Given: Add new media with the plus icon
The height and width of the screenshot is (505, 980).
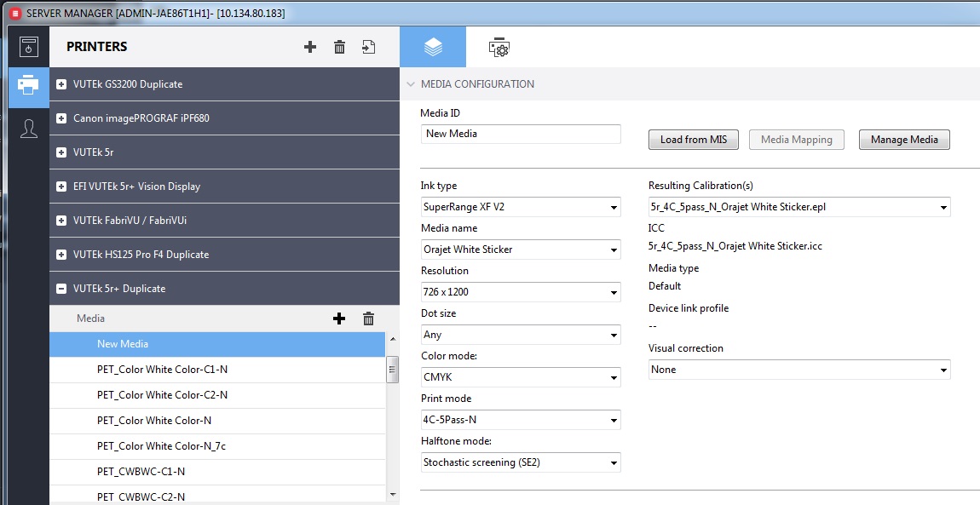Looking at the screenshot, I should [x=339, y=318].
